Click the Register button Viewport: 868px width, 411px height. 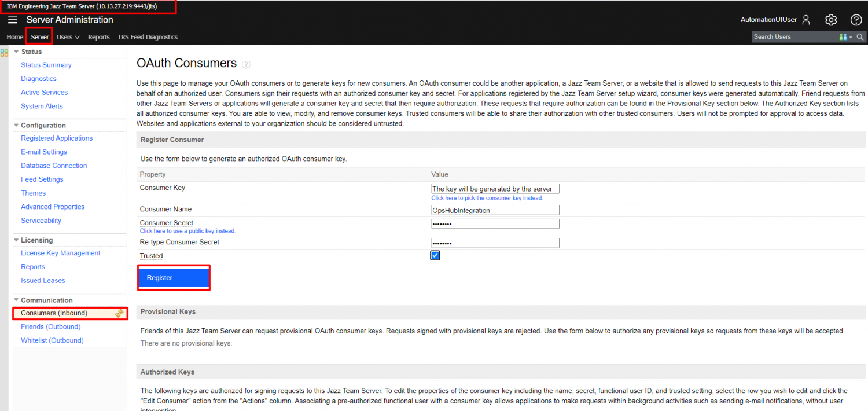tap(173, 278)
